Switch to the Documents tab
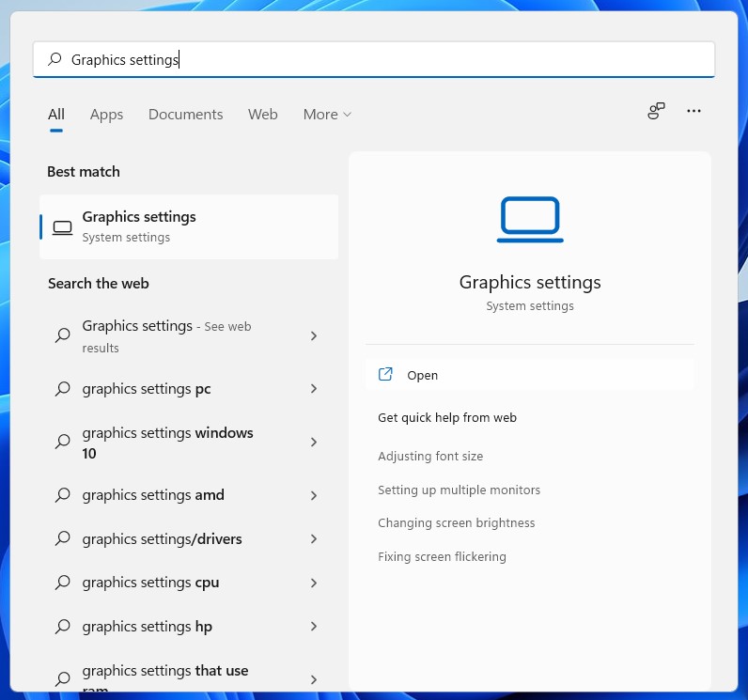The image size is (748, 700). tap(185, 115)
